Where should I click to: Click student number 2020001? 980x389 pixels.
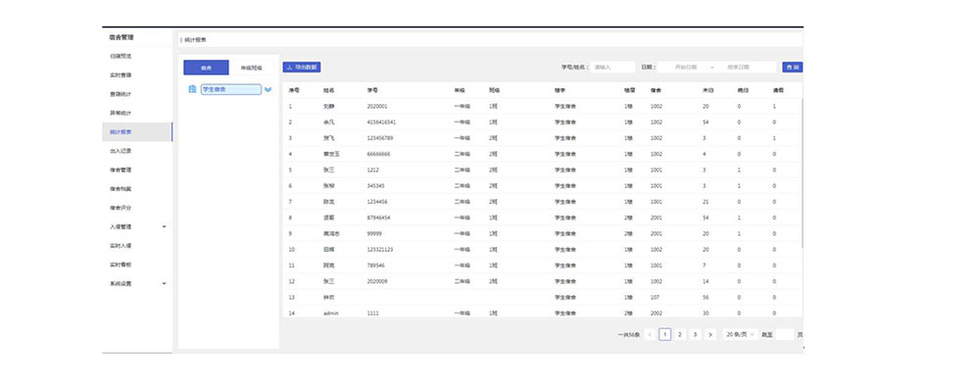pyautogui.click(x=377, y=107)
